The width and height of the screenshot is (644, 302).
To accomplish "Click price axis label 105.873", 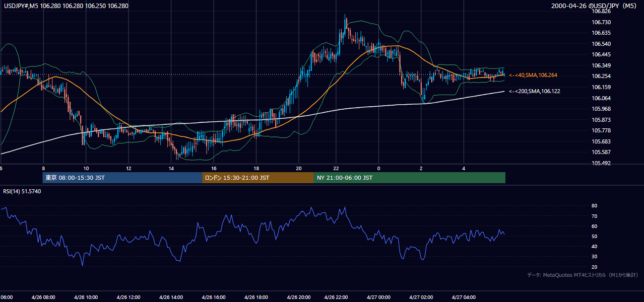I will click(x=602, y=120).
